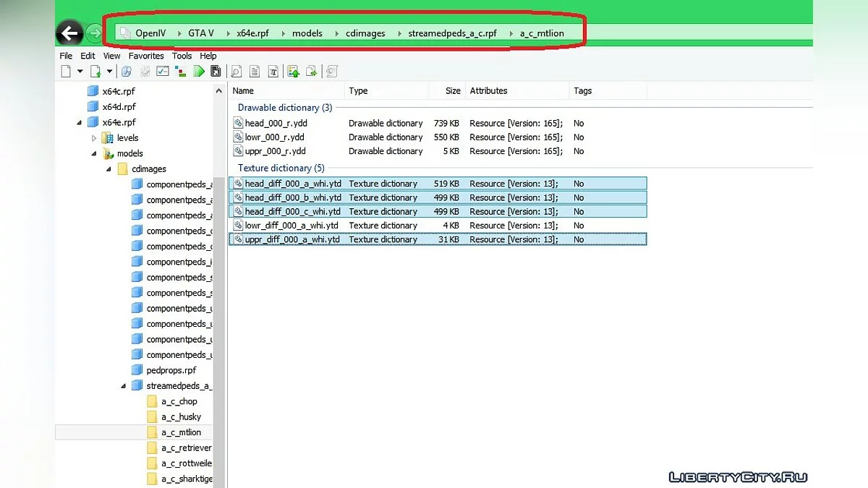This screenshot has width=868, height=488.
Task: Click the blank New page toolbar icon
Action: point(66,71)
